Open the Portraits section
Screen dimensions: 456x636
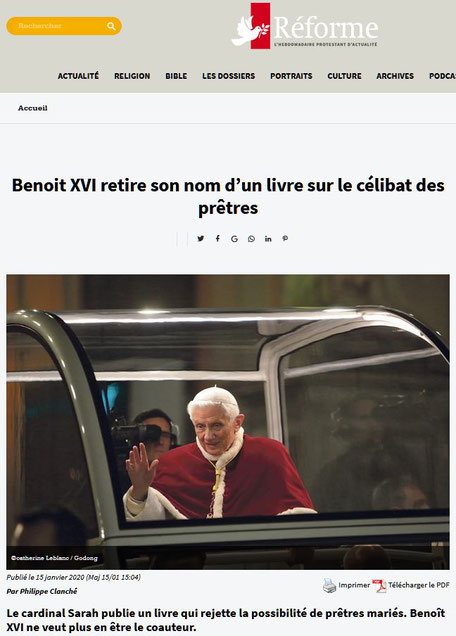point(291,76)
